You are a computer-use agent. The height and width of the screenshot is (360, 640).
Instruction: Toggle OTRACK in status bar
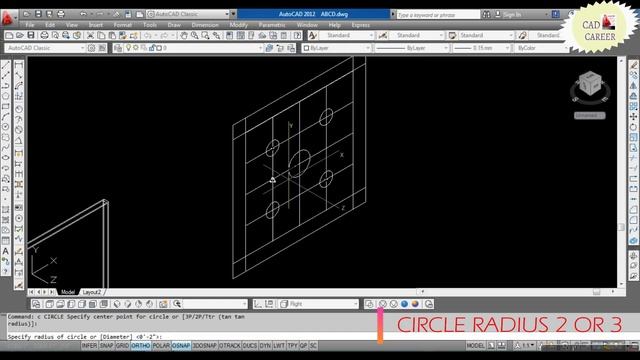click(230, 346)
